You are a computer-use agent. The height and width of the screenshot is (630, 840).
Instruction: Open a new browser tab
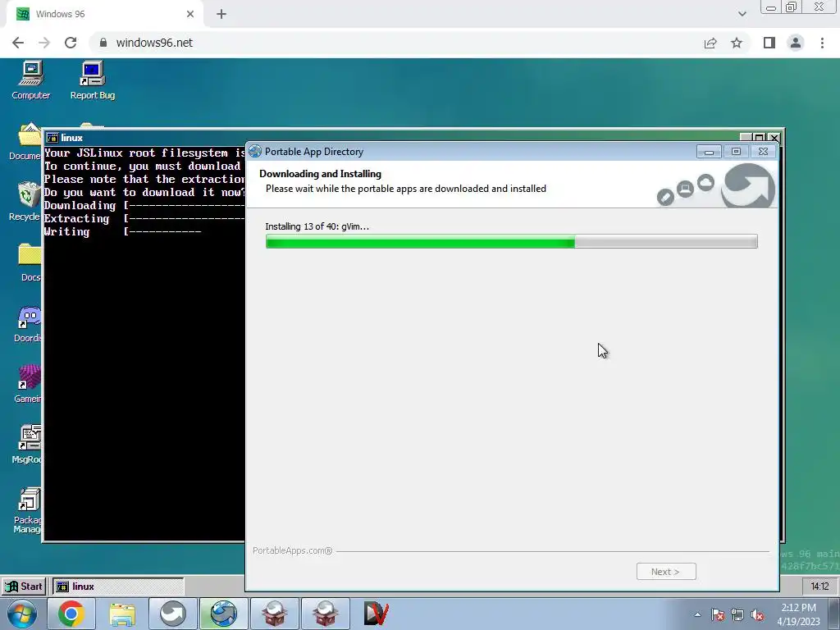(x=221, y=14)
